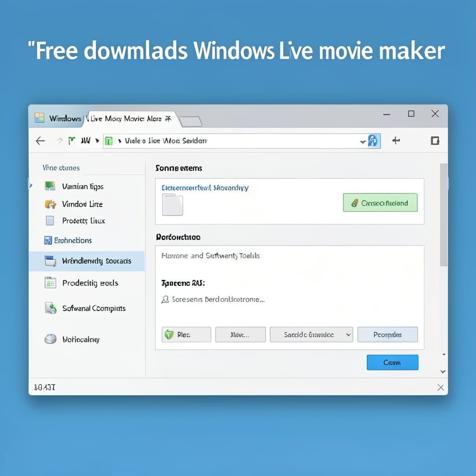Click the blue person icon at address bar end
The image size is (476, 476).
373,141
